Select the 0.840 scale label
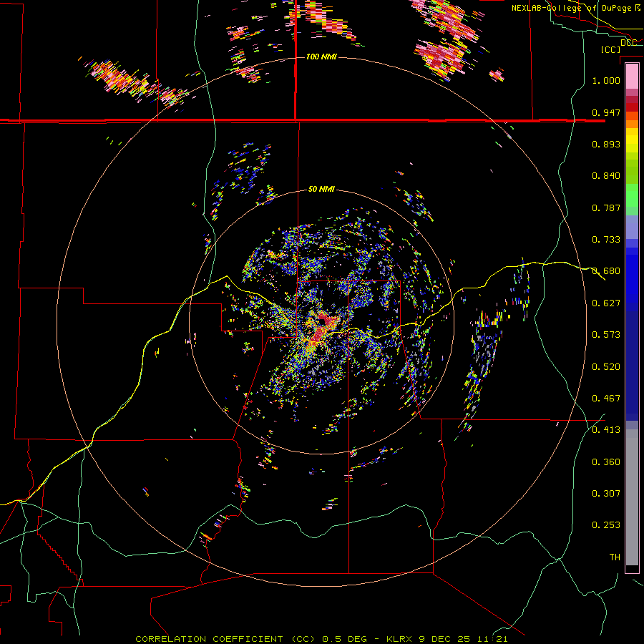This screenshot has height=644, width=644. click(x=606, y=176)
